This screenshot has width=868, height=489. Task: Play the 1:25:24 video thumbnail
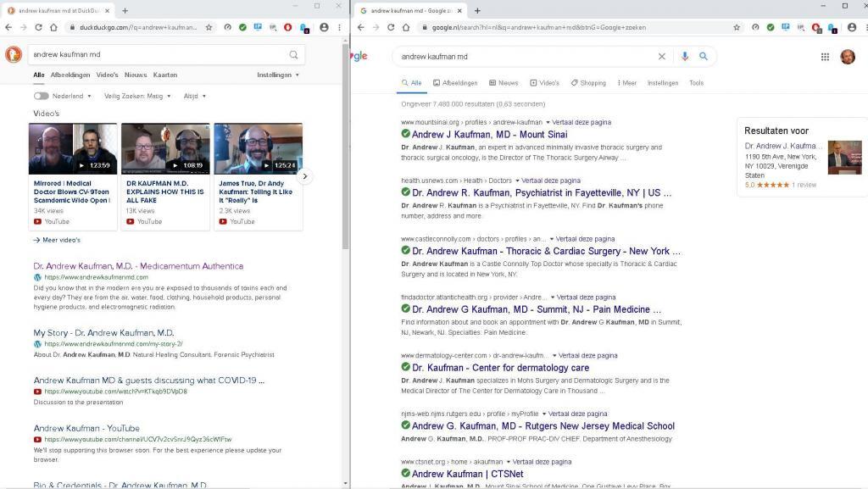click(x=259, y=149)
